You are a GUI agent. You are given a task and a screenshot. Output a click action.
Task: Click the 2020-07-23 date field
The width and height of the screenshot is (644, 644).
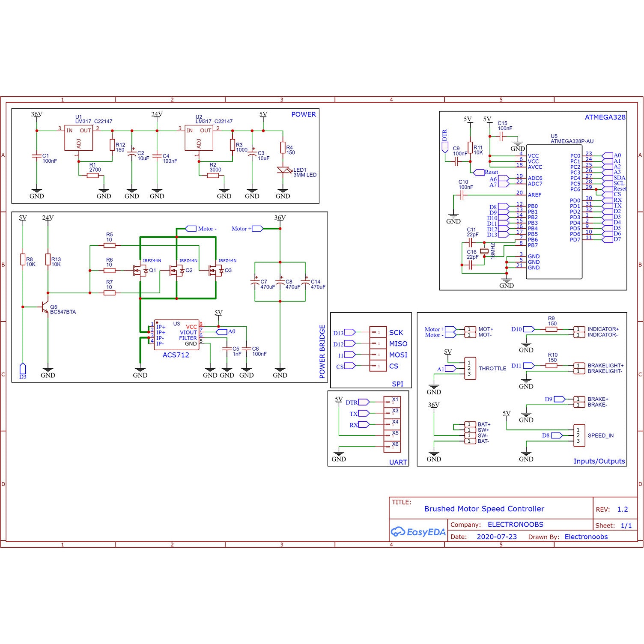click(x=496, y=537)
